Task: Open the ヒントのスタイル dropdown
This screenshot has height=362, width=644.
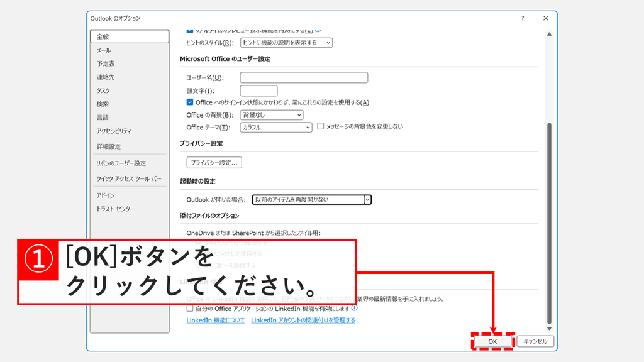Action: tap(286, 43)
